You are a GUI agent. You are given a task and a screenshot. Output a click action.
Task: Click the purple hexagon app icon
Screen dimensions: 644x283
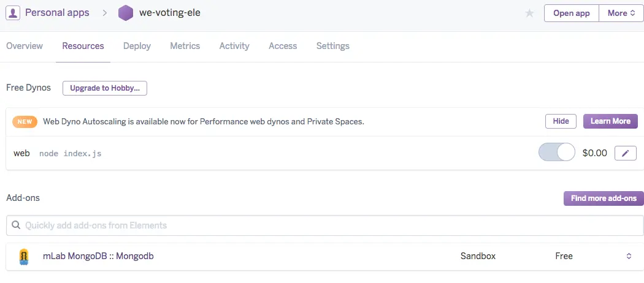pos(126,13)
